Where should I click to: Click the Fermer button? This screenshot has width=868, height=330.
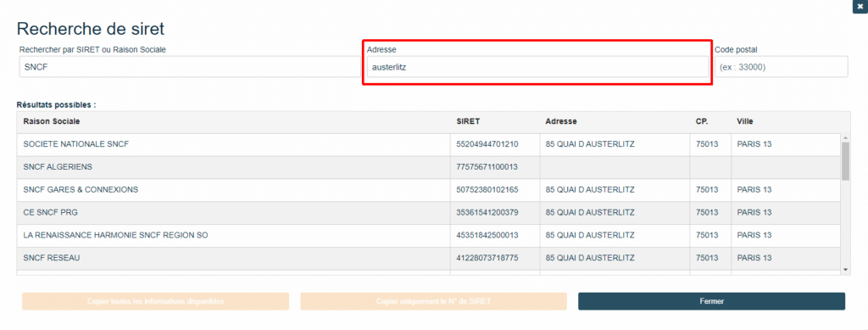click(711, 301)
